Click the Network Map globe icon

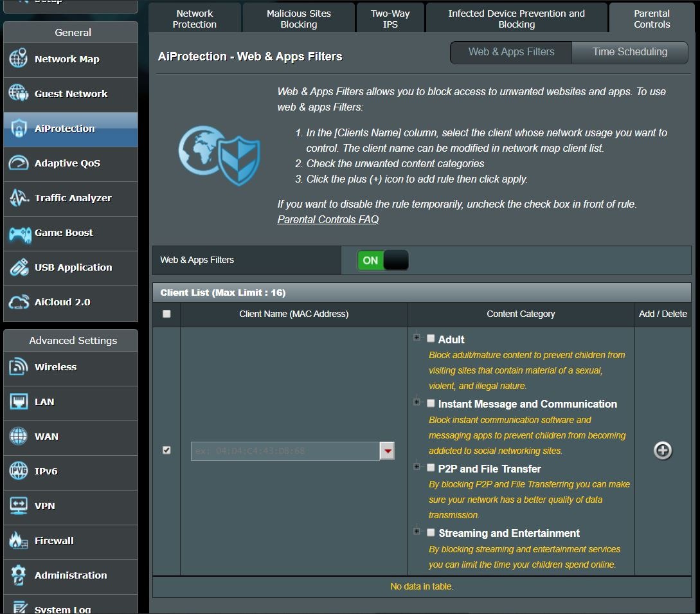point(18,59)
